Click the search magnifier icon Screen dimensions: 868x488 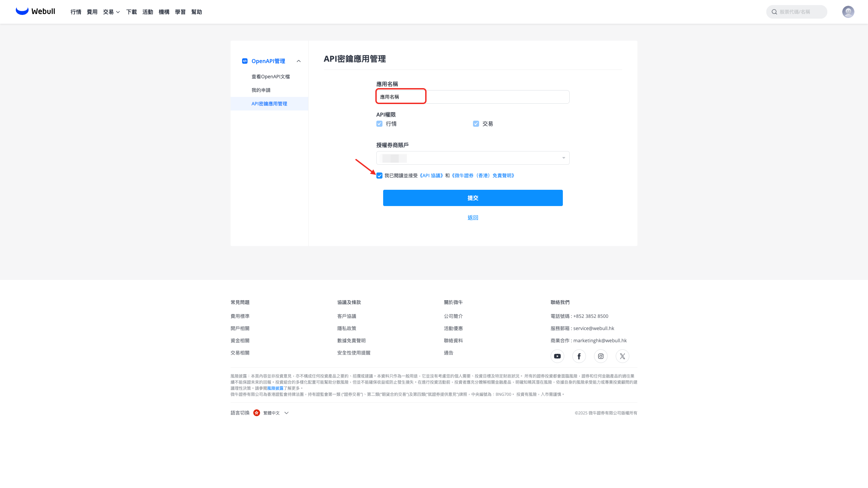click(x=774, y=12)
